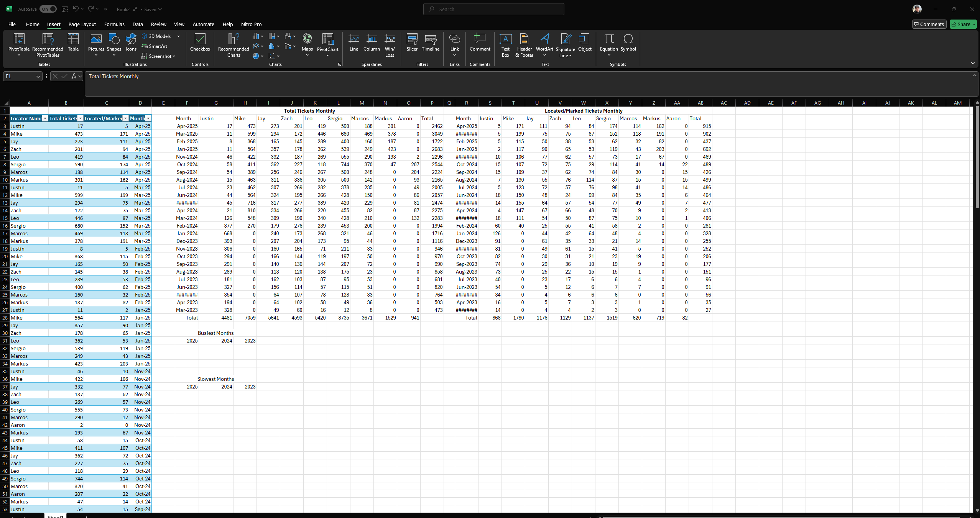The height and width of the screenshot is (518, 980).
Task: Open the Symbol dialog
Action: [x=628, y=43]
